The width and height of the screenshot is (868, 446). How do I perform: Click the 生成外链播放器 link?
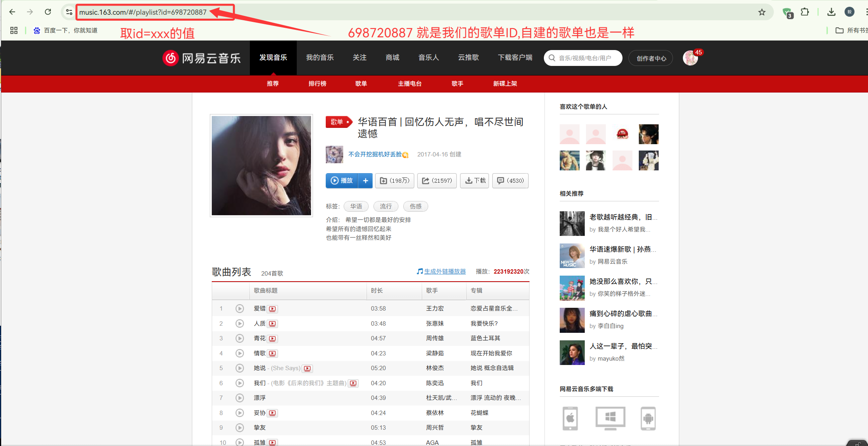[445, 272]
